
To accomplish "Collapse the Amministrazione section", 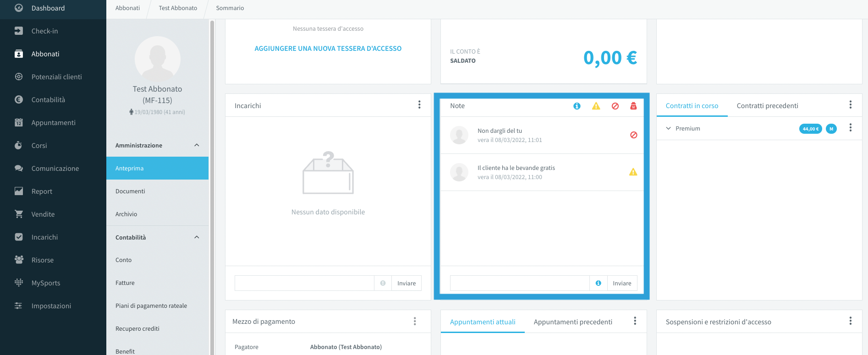I will click(197, 145).
